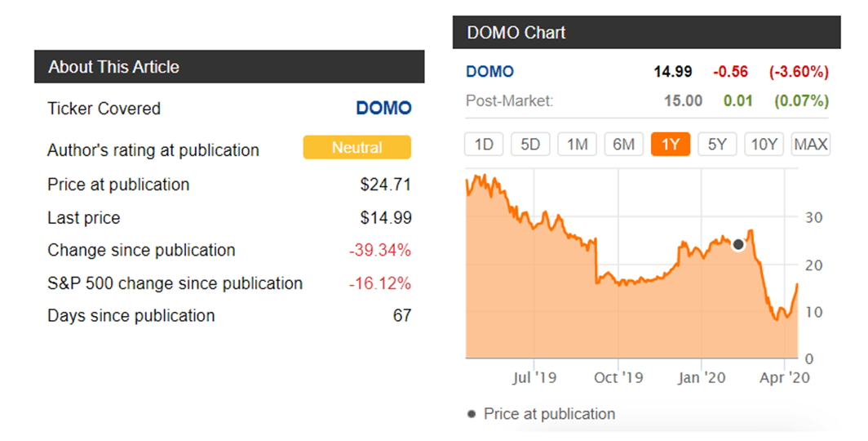Click the 0.01 post-market change value
Viewport: 868px width, 441px height.
coord(738,100)
